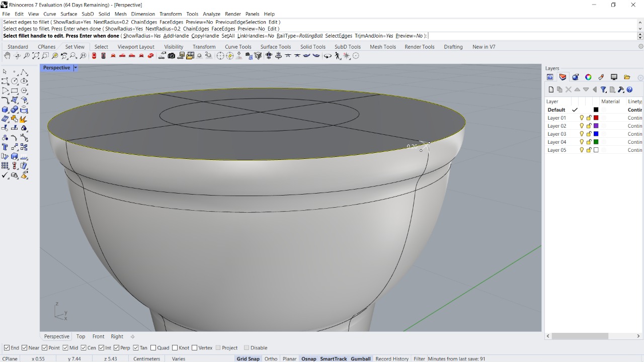Click the layer filter funnel icon
The width and height of the screenshot is (644, 362).
coord(603,89)
